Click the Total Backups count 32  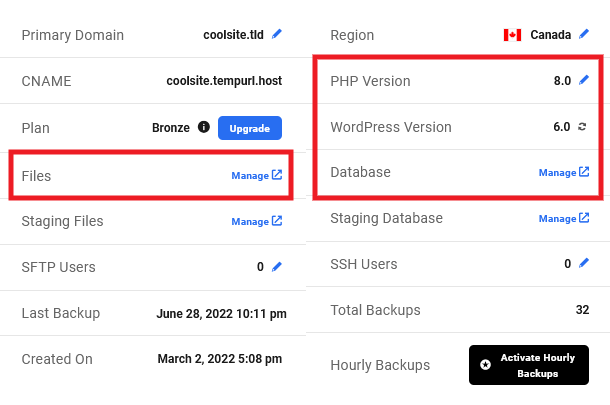pos(582,310)
